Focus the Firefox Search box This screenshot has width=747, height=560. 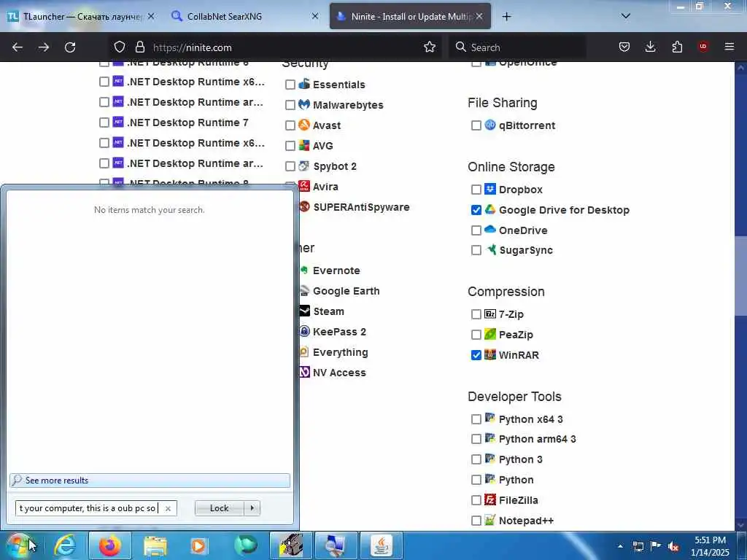click(x=517, y=47)
